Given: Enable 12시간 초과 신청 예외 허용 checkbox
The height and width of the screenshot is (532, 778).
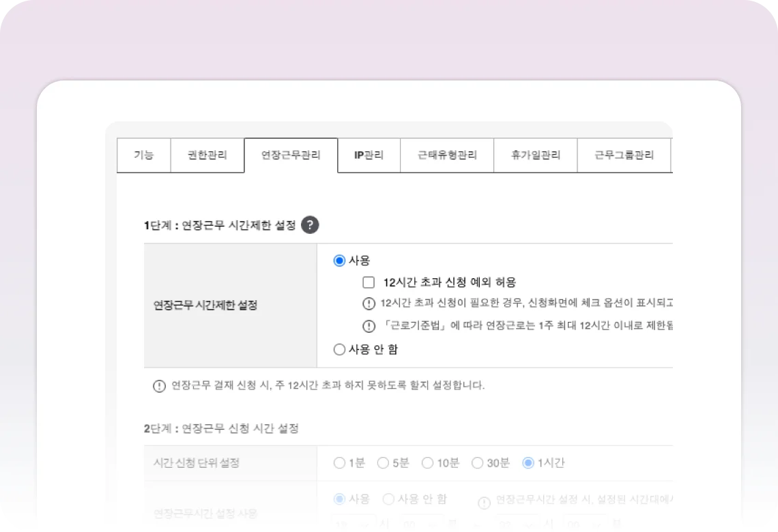Looking at the screenshot, I should (369, 282).
